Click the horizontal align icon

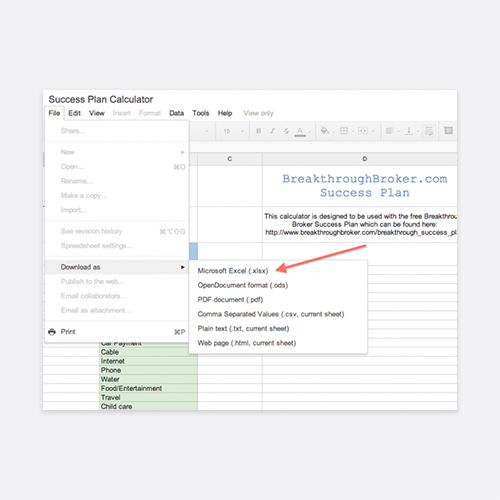(389, 131)
